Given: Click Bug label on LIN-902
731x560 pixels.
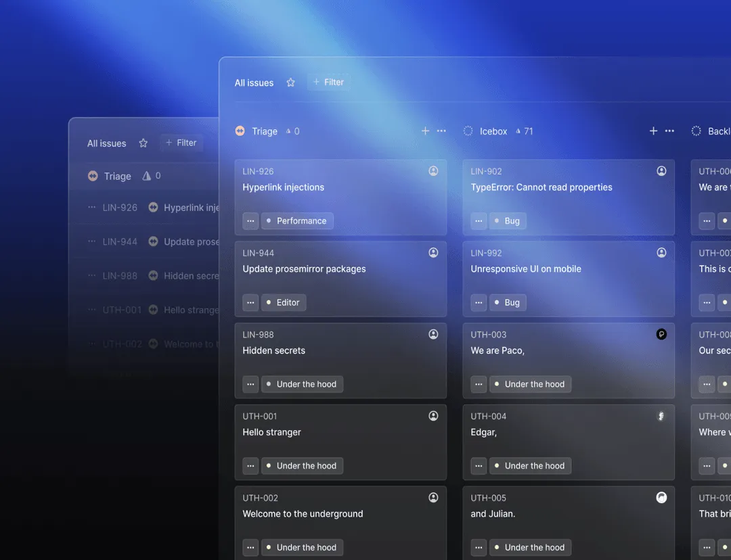Looking at the screenshot, I should click(508, 221).
